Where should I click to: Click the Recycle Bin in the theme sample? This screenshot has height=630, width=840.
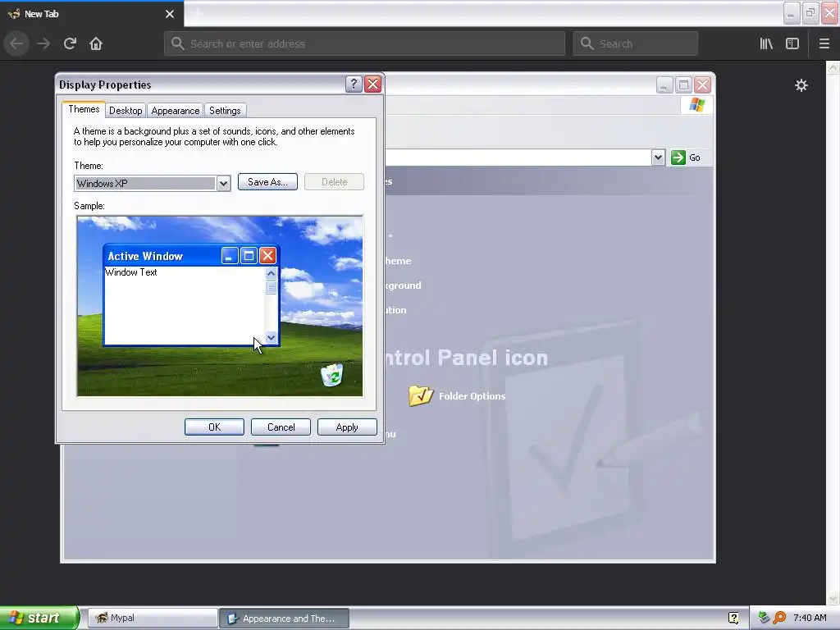tap(333, 374)
